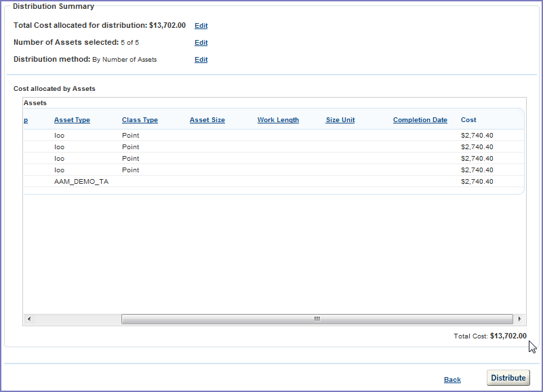
Task: Open Edit link for Distribution method
Action: coord(201,60)
